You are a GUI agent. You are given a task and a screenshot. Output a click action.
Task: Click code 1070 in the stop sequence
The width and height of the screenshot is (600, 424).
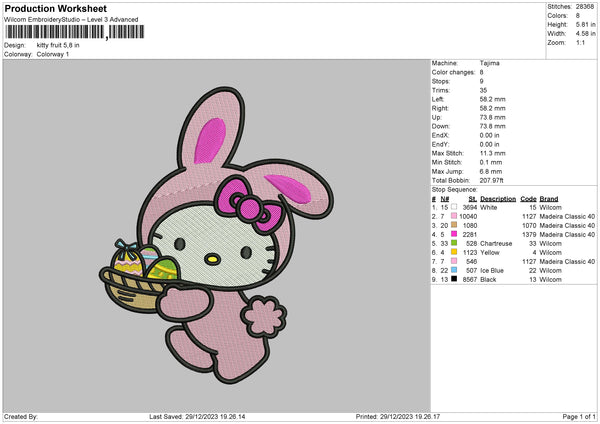529,225
